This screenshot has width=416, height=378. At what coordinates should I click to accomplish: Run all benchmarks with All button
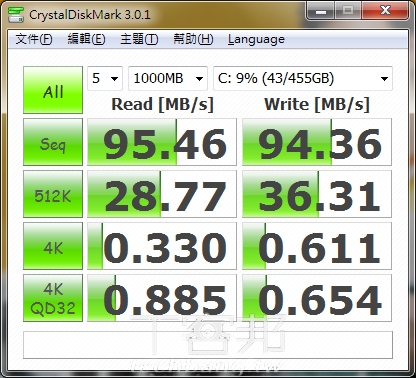tap(53, 90)
